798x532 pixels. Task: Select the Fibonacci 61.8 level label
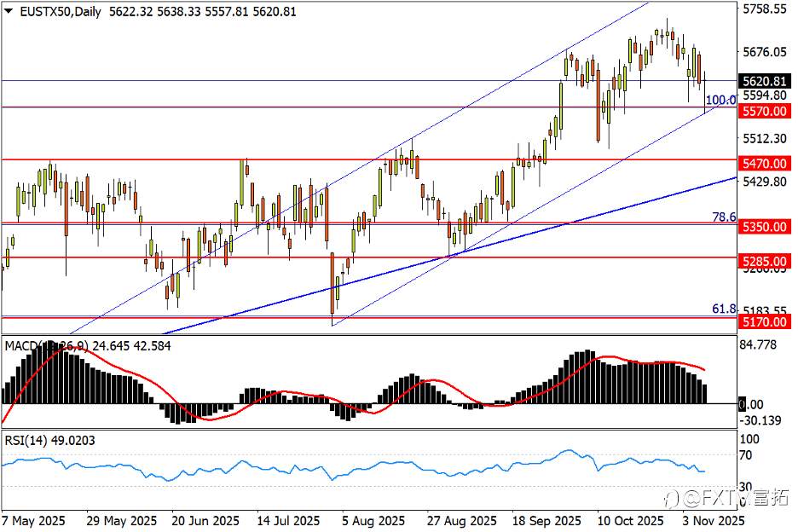point(724,309)
